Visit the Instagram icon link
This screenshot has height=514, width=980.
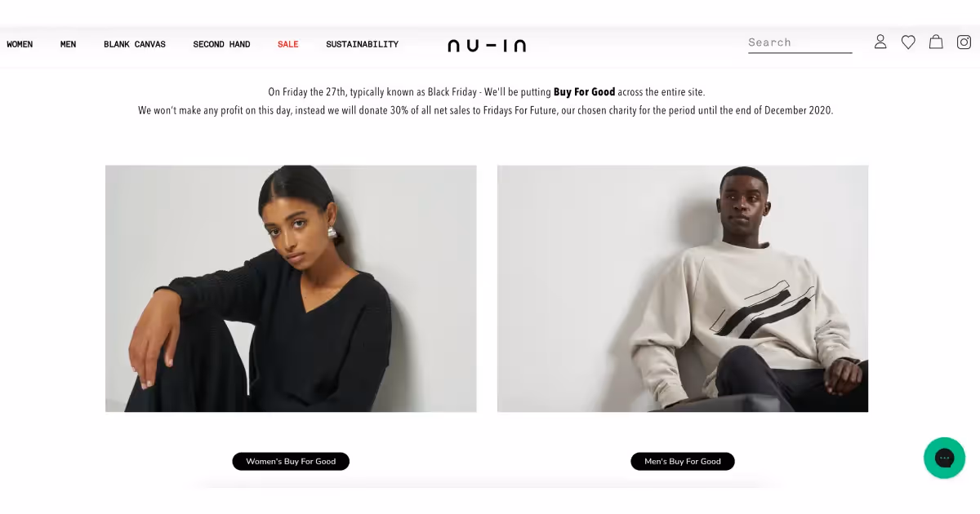pos(964,42)
